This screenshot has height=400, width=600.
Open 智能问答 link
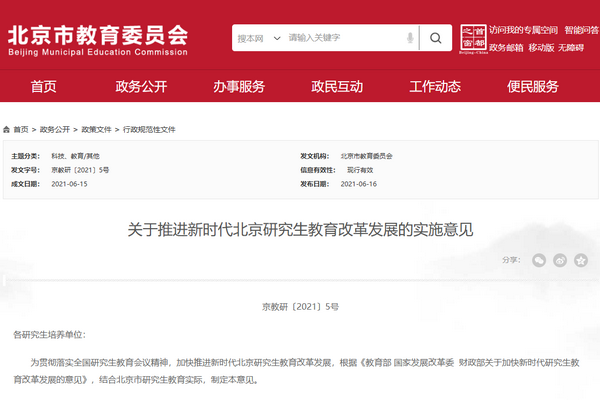581,30
